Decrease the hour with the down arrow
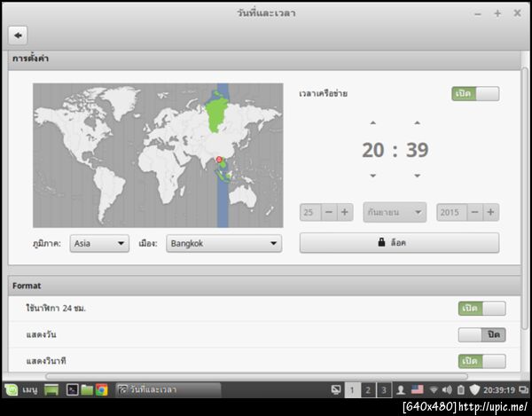 [x=373, y=176]
